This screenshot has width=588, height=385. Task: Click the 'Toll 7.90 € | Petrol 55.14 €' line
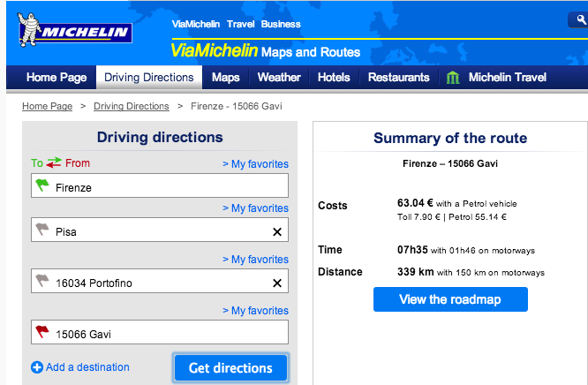452,217
